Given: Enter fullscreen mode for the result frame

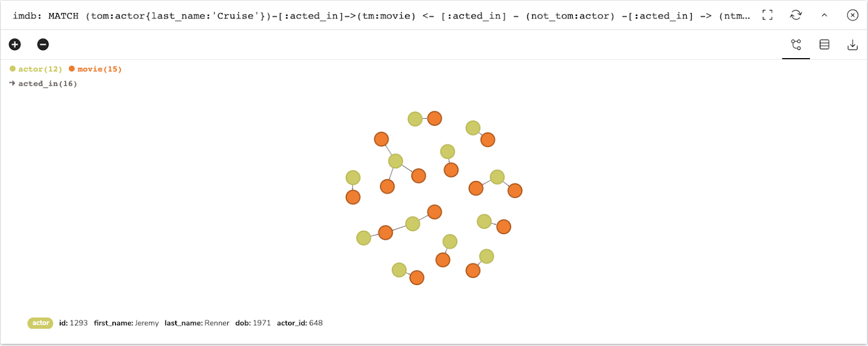Looking at the screenshot, I should (x=768, y=15).
